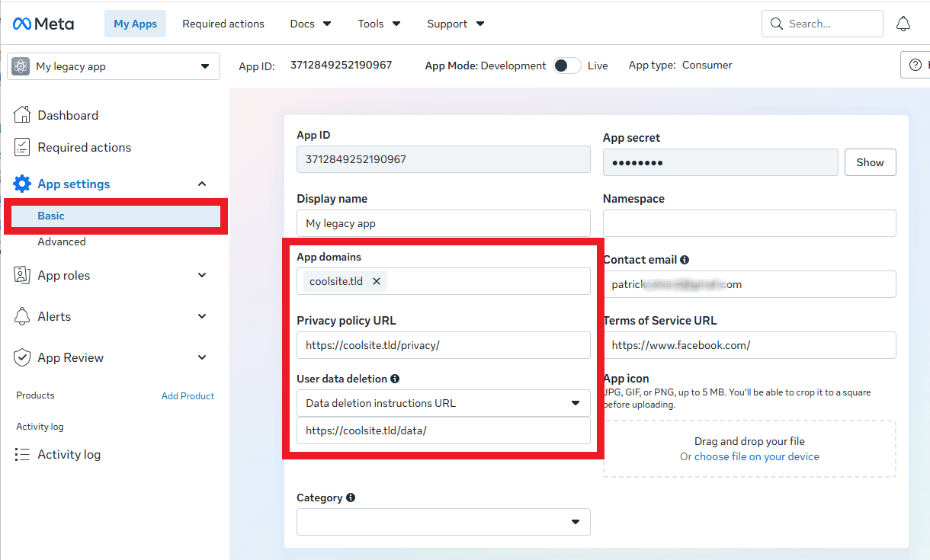Click the Add Product link
Viewport: 930px width, 560px height.
188,395
